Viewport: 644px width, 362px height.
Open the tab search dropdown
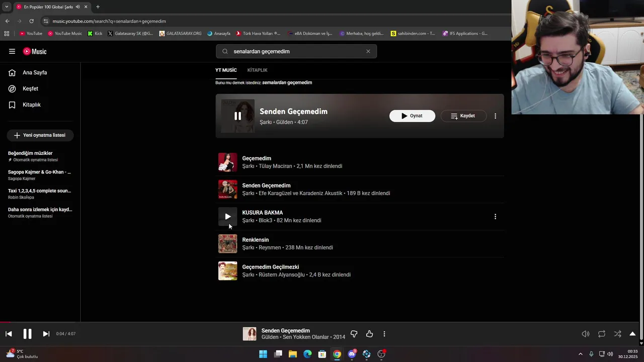(7, 7)
